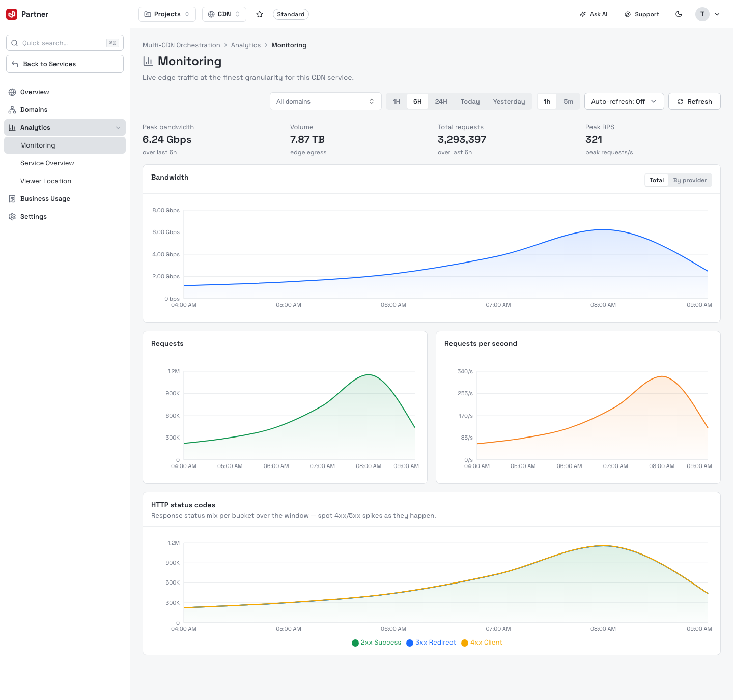This screenshot has height=700, width=733.
Task: Toggle the 4xx Client legend swatch
Action: [x=465, y=643]
